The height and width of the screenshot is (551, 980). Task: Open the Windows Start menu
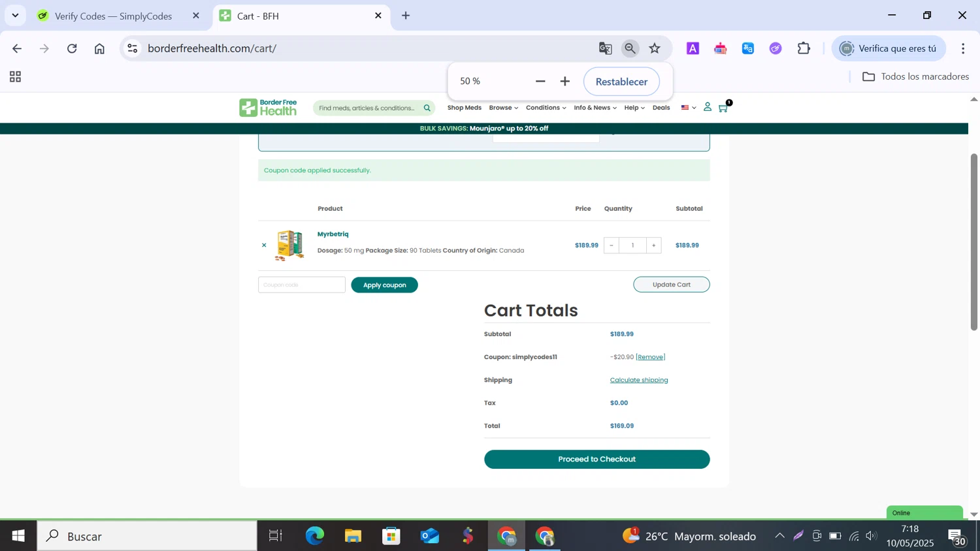pyautogui.click(x=18, y=536)
